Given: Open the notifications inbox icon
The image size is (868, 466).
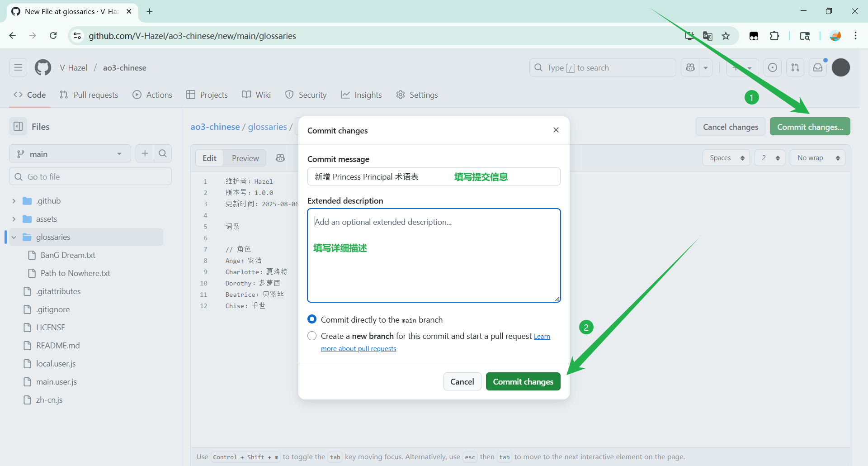Looking at the screenshot, I should tap(818, 68).
